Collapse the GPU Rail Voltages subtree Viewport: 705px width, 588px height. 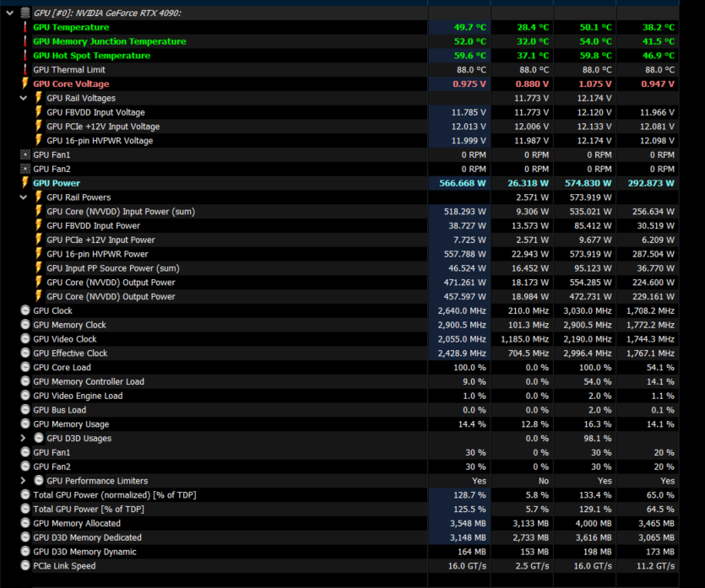[x=24, y=98]
